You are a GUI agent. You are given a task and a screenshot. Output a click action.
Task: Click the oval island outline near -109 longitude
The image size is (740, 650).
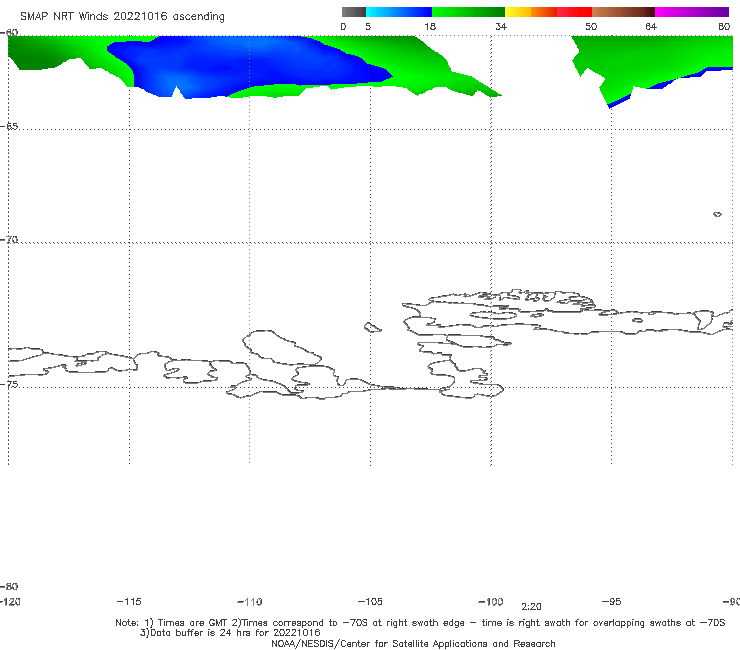pos(281,348)
